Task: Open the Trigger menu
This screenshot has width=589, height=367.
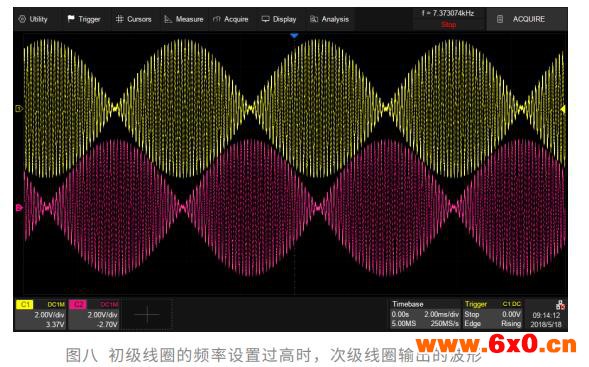Action: pyautogui.click(x=84, y=19)
